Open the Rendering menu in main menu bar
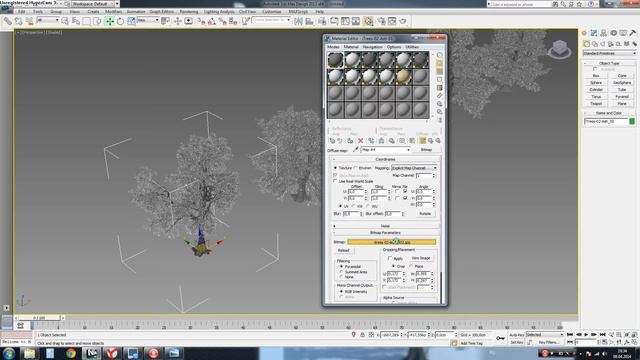The height and width of the screenshot is (360, 640). [x=189, y=12]
